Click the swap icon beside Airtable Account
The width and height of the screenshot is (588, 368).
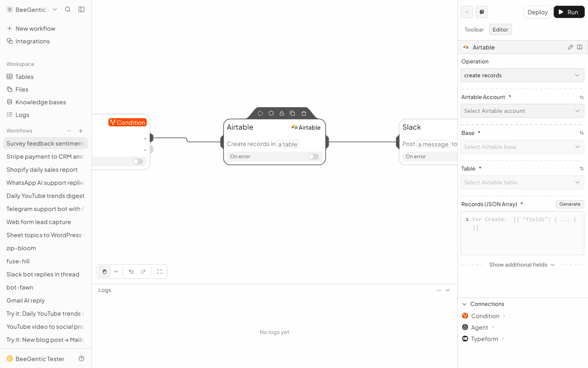[x=581, y=97]
